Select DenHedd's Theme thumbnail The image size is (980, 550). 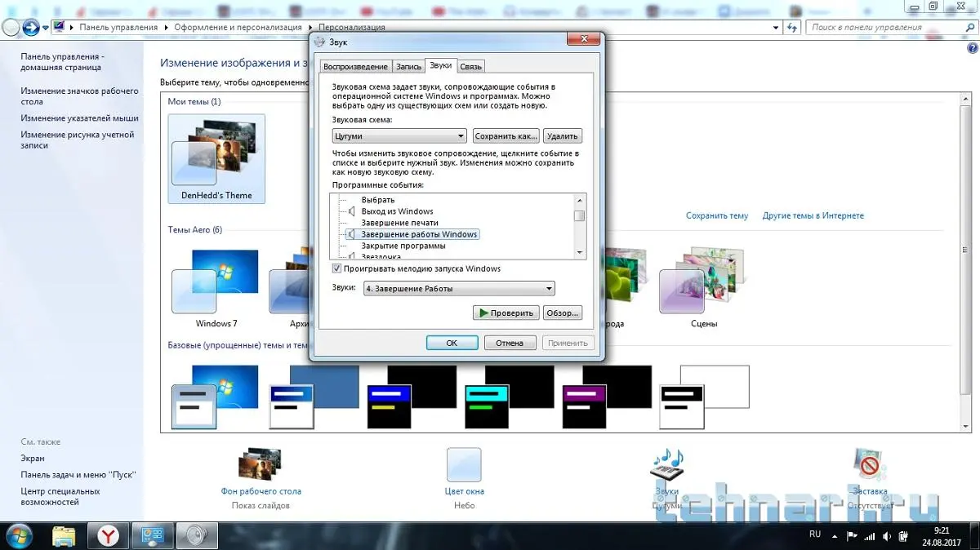tap(216, 159)
